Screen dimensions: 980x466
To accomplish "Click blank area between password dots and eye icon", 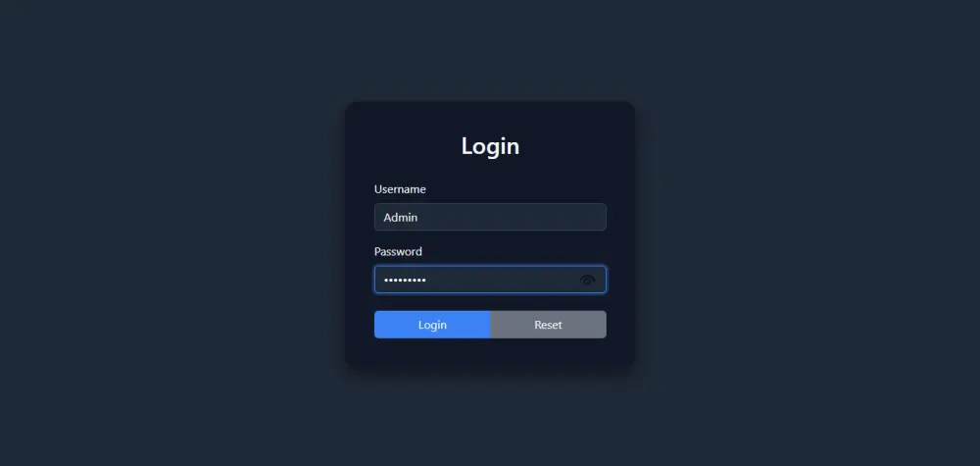I will coord(500,280).
